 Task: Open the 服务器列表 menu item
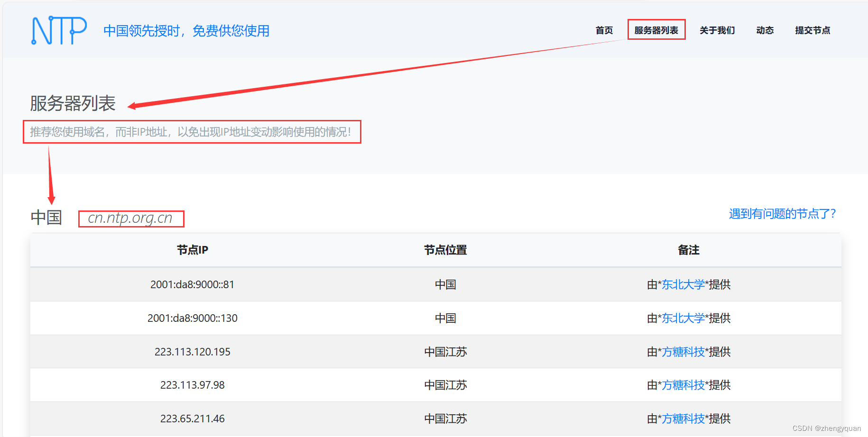(x=656, y=30)
